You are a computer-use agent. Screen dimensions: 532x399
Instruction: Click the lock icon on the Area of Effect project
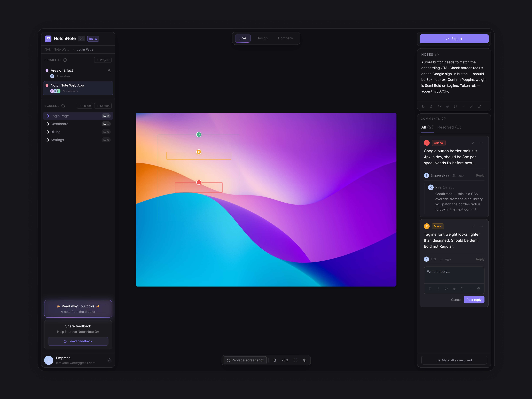point(109,71)
